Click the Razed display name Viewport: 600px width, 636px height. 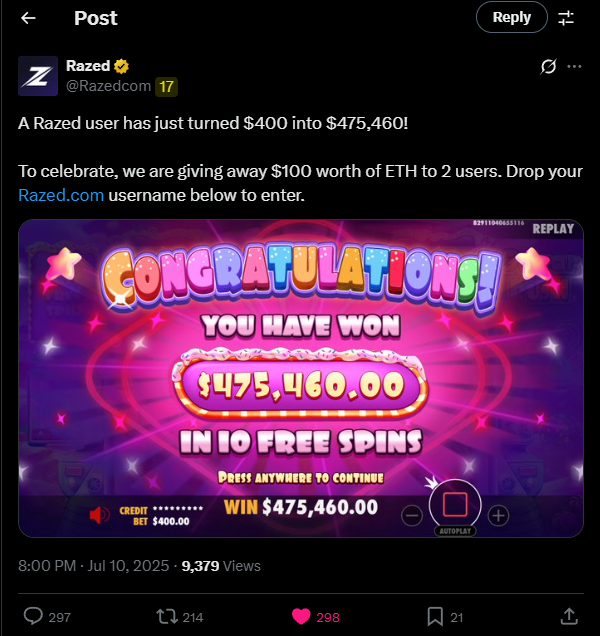(x=88, y=66)
